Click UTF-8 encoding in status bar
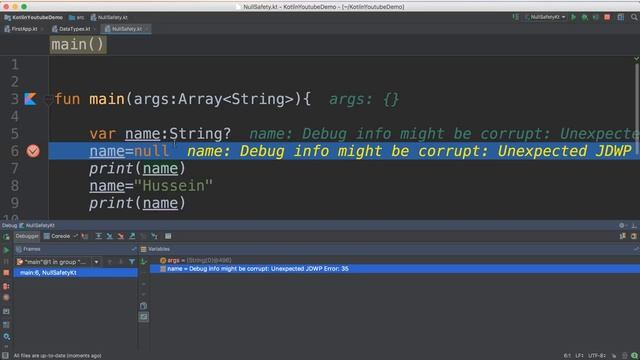Viewport: 640px width, 360px height. coord(597,356)
